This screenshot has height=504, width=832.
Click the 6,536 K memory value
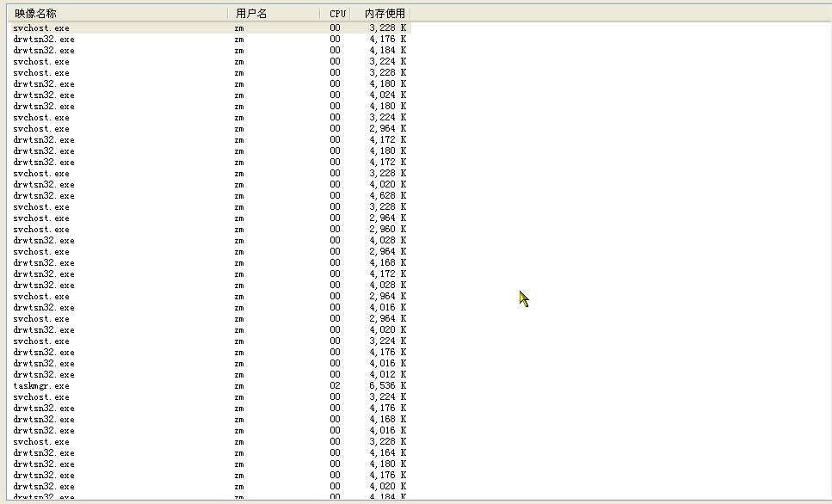(387, 385)
